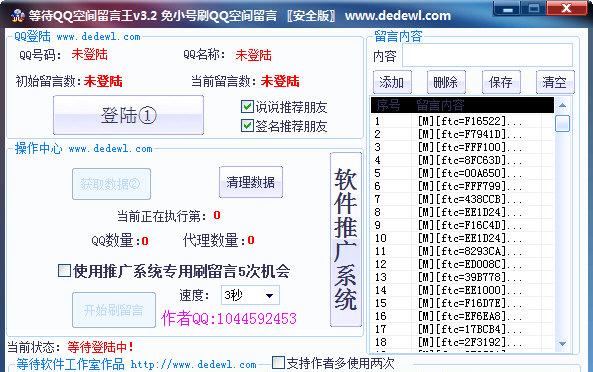Image resolution: width=593 pixels, height=372 pixels.
Task: Click www.dedewl.com link in QQ登陆 group
Action: point(98,37)
